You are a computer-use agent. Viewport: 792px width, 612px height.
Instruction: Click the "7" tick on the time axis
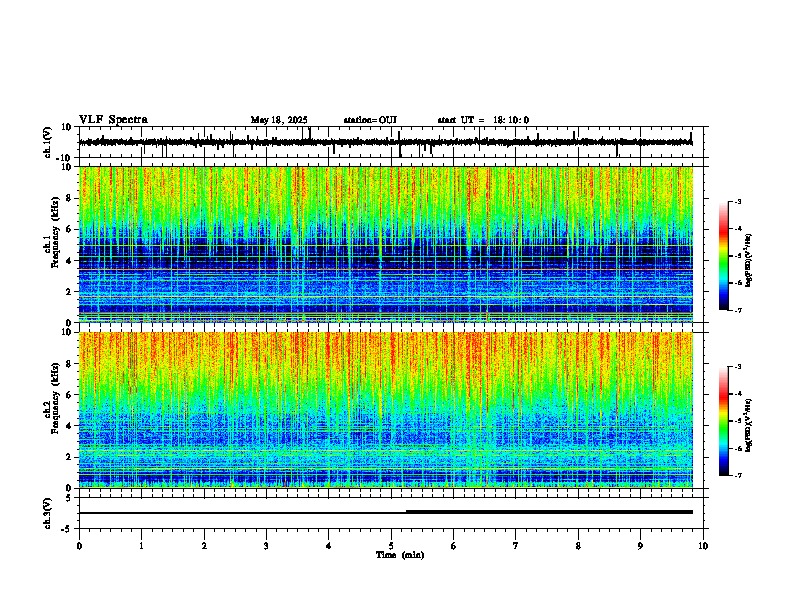(516, 546)
